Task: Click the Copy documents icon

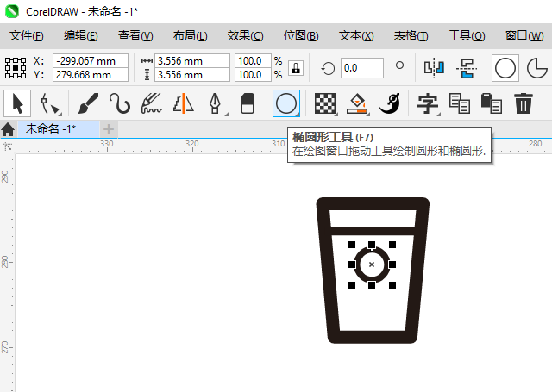Action: click(x=460, y=103)
